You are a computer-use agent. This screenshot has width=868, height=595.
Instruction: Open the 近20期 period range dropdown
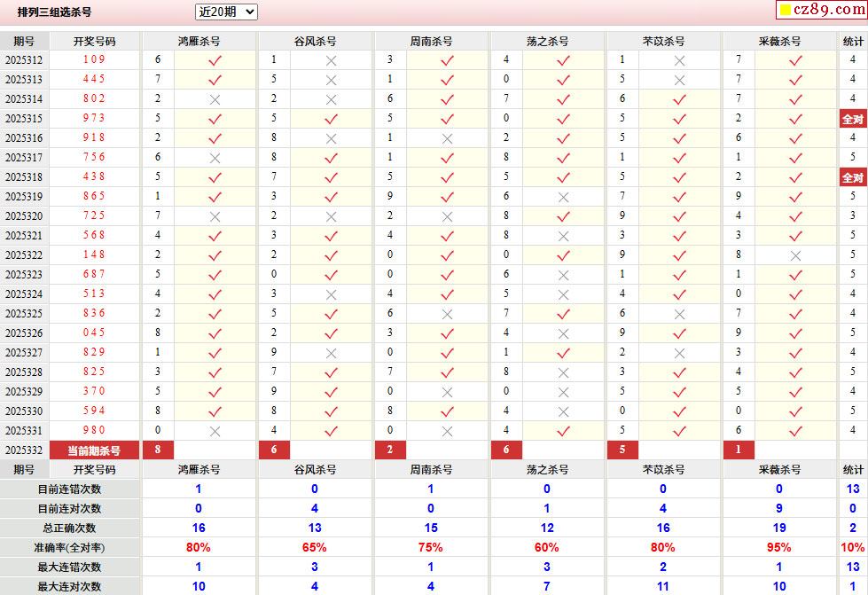[x=226, y=12]
